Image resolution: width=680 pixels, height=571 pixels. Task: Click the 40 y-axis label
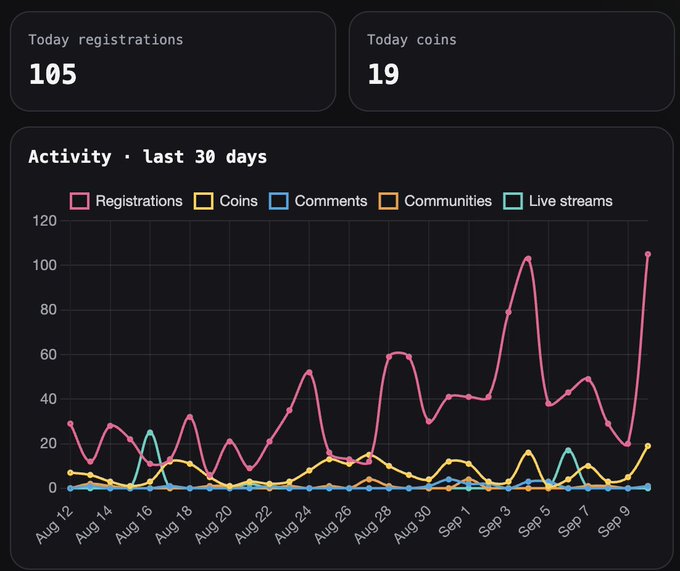coord(49,399)
